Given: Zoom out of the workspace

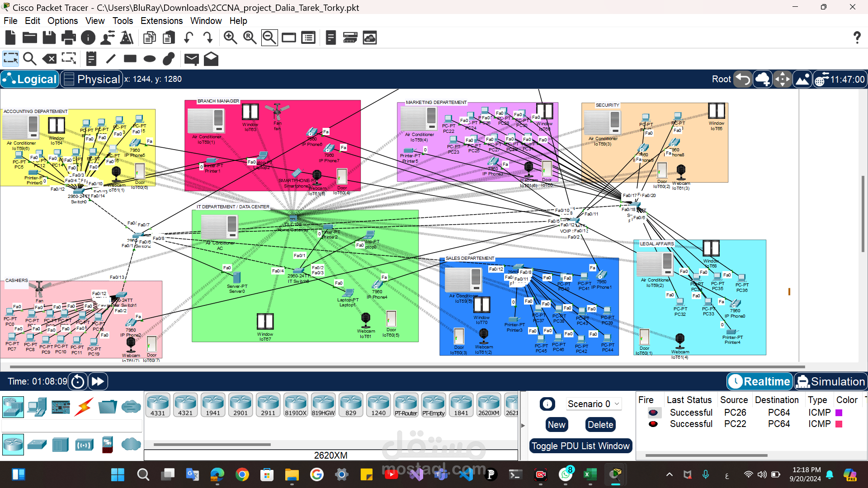Looking at the screenshot, I should click(269, 38).
